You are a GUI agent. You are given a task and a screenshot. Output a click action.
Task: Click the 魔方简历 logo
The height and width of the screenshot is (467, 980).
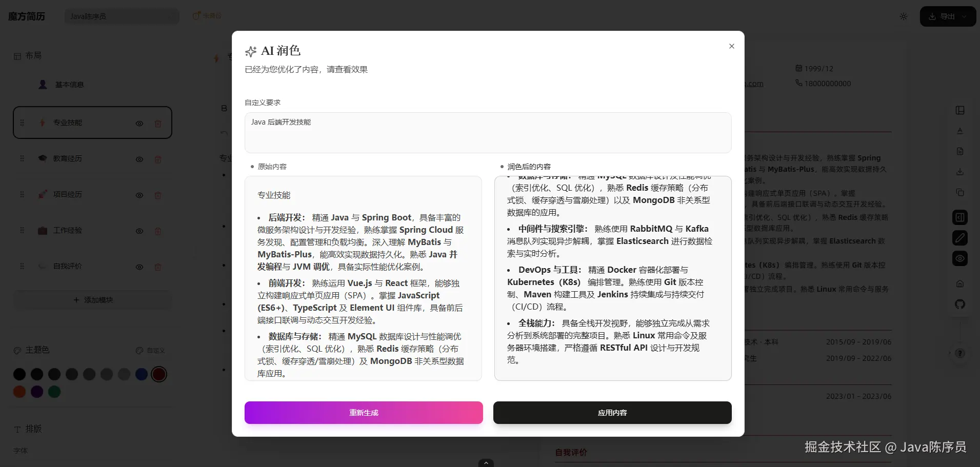[27, 16]
